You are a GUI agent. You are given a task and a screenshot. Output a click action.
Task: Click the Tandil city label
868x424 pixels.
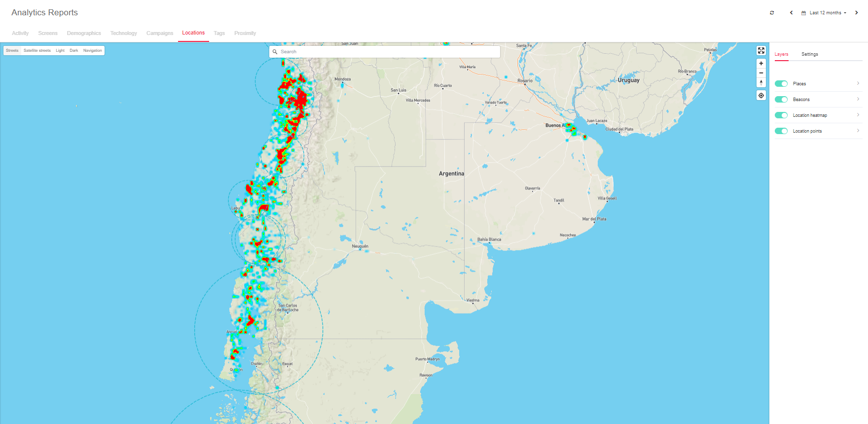(559, 200)
